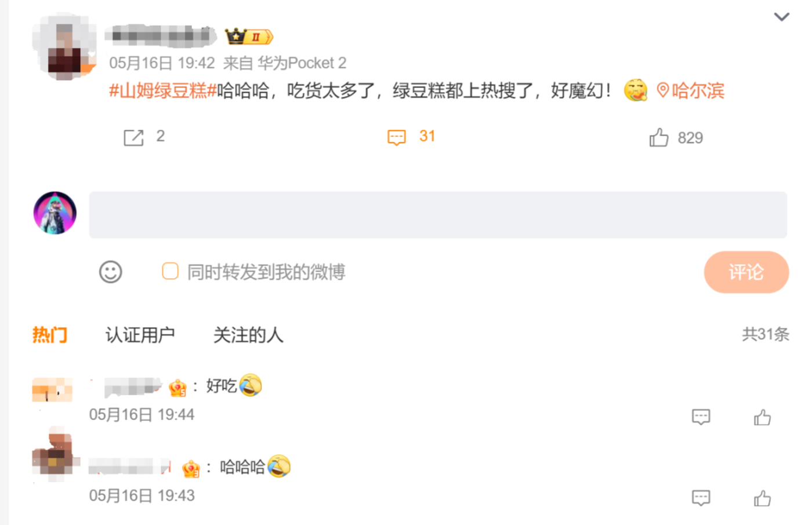Focus the comment input field
This screenshot has height=525, width=812.
(x=438, y=214)
